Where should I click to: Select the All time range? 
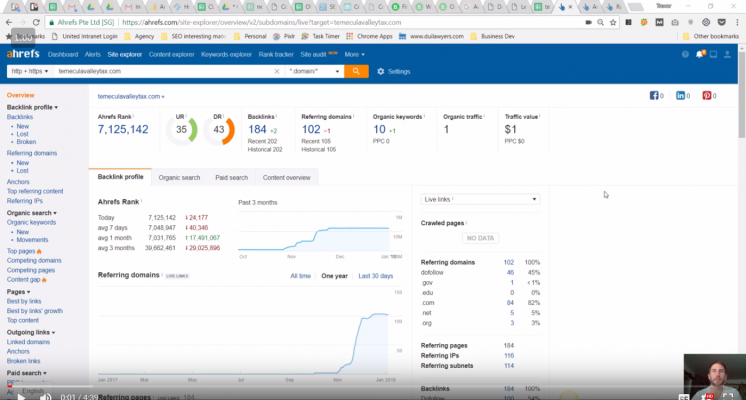point(300,275)
